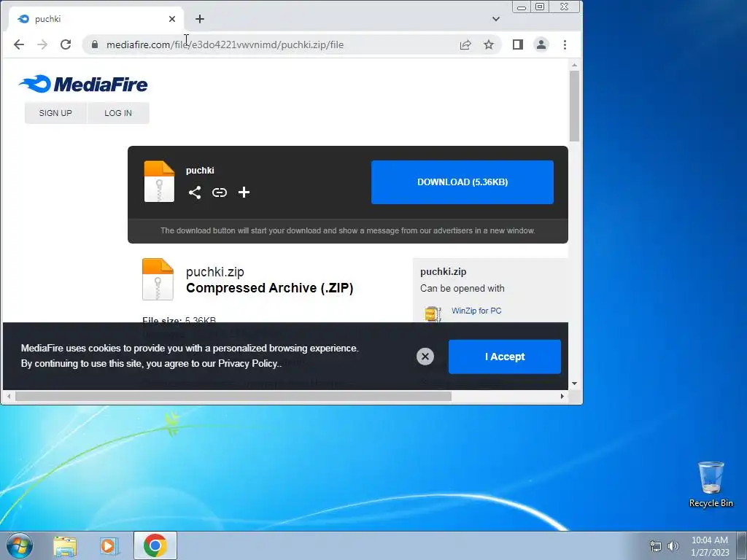747x560 pixels.
Task: Click the DOWNLOAD (5.36KB) button
Action: (x=462, y=182)
